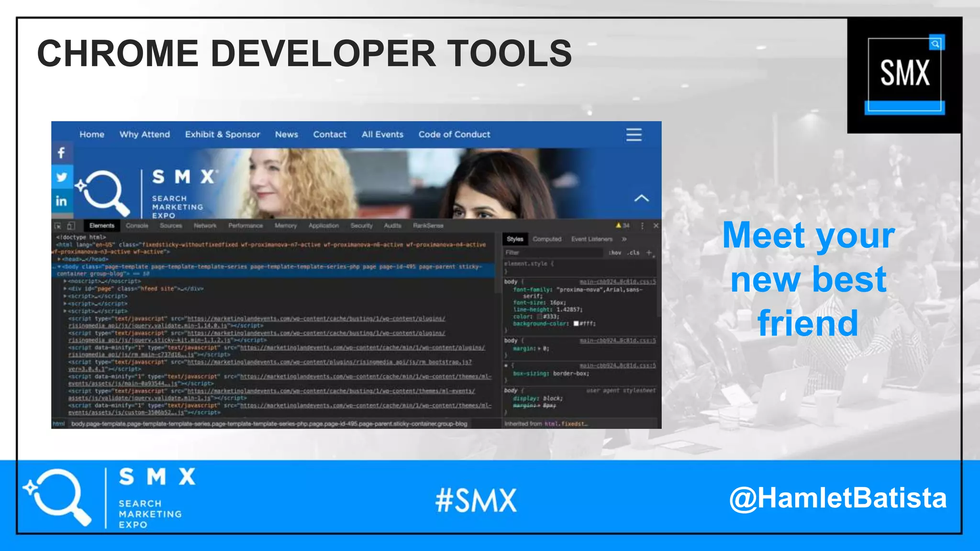Select the Styles sub-tab
The image size is (980, 551).
click(515, 239)
